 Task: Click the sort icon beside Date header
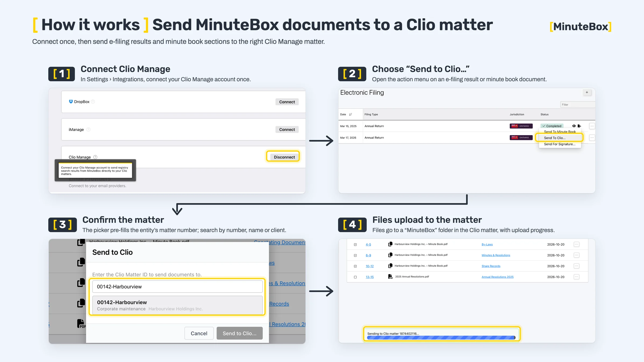(350, 114)
